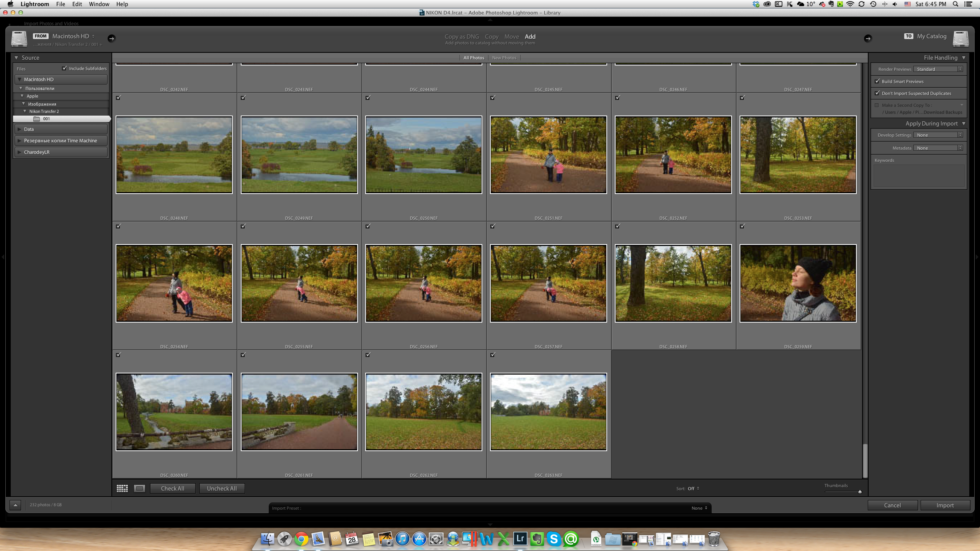Disable Build Smart Previews checkbox
This screenshot has width=980, height=551.
[x=877, y=81]
